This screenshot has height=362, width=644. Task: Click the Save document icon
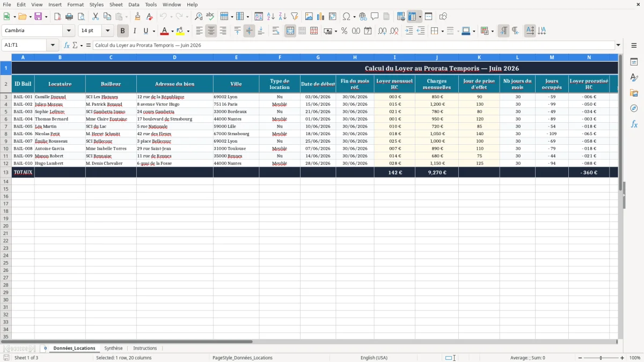click(38, 17)
